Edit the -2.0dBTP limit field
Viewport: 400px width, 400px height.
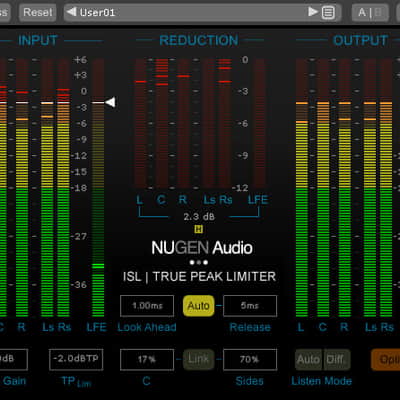(x=76, y=359)
